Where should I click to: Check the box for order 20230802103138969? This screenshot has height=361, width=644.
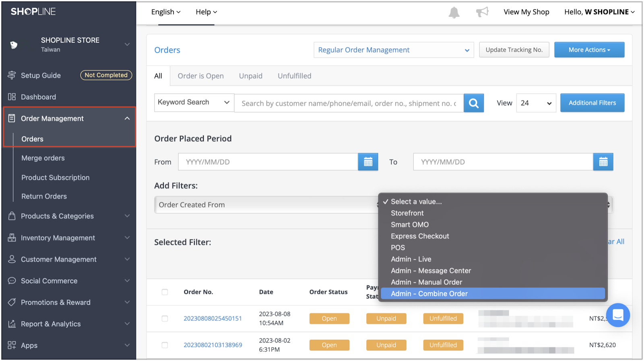click(x=165, y=345)
